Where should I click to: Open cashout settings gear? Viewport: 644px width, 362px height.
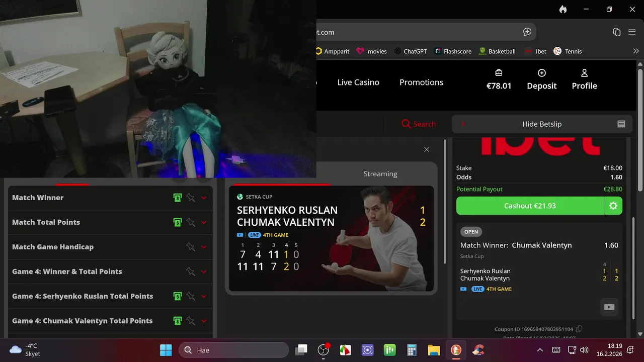[613, 206]
